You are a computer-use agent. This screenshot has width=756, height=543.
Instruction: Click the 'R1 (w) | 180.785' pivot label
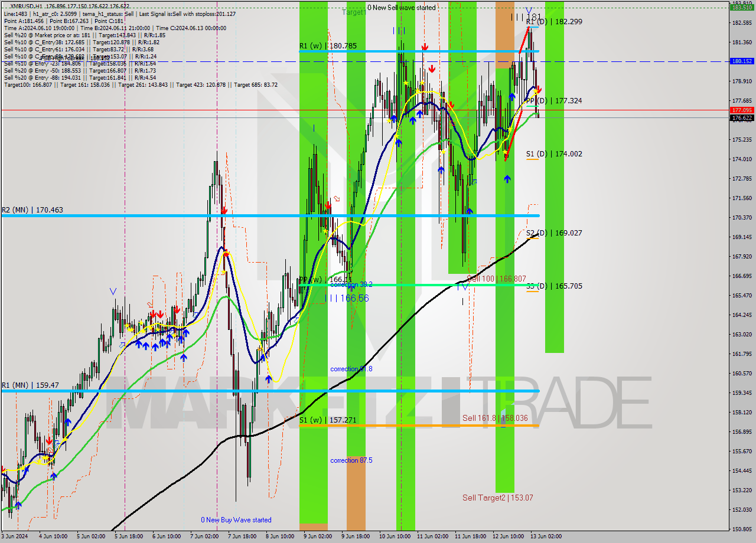point(327,45)
